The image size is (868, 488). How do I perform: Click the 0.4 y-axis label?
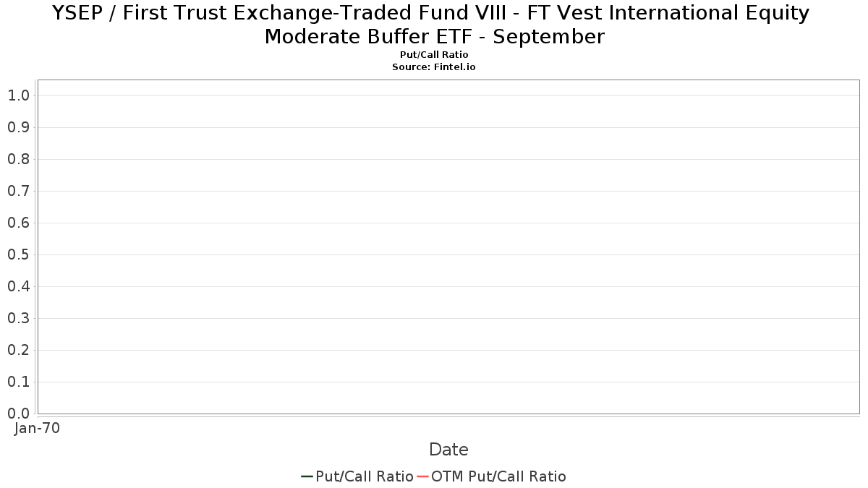point(18,286)
